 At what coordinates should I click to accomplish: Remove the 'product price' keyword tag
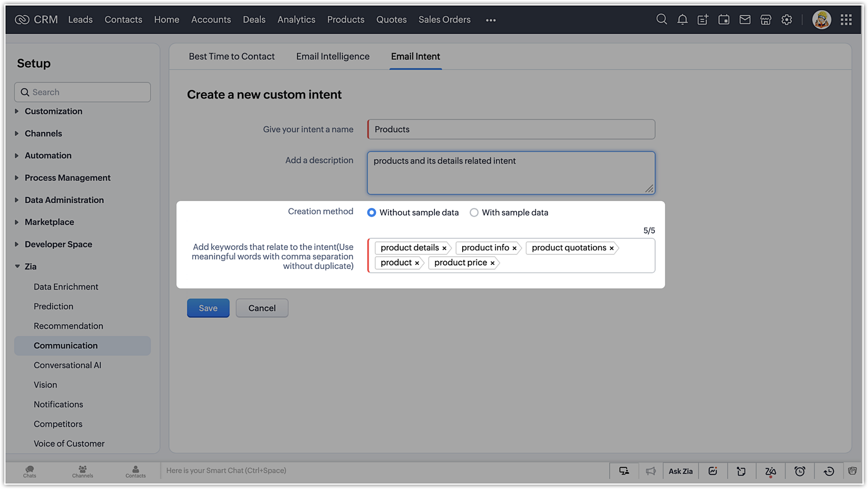pos(493,263)
